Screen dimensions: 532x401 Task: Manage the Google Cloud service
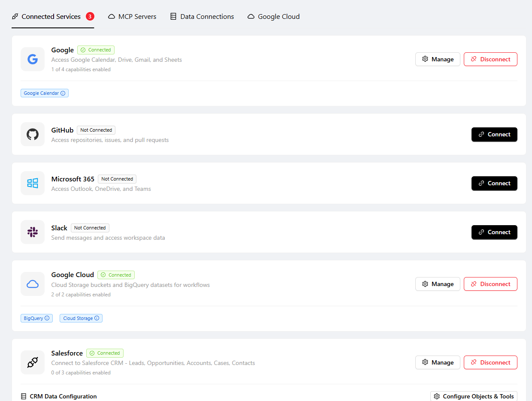438,284
